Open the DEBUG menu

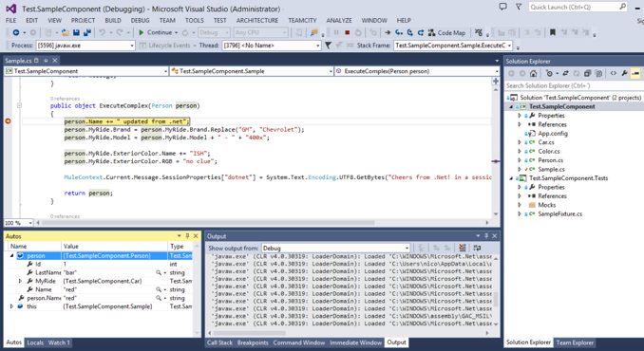coord(140,20)
